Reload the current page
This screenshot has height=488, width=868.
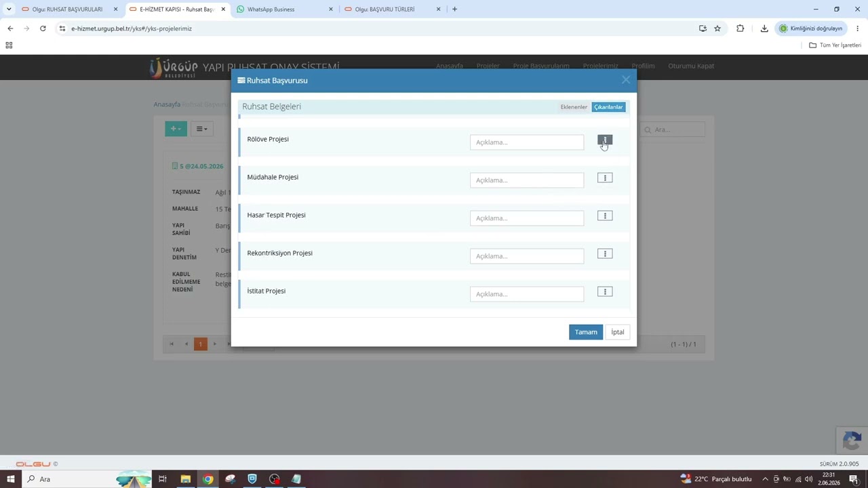pyautogui.click(x=43, y=28)
